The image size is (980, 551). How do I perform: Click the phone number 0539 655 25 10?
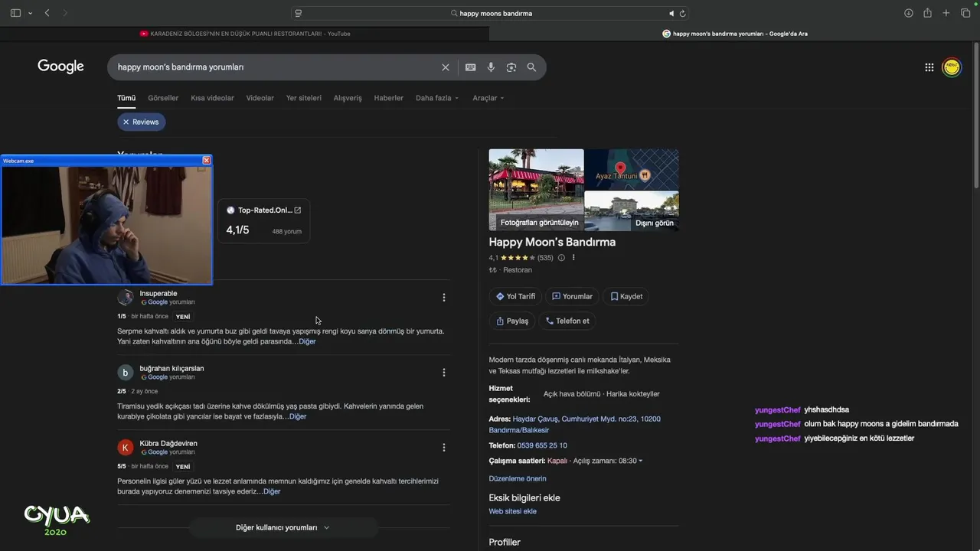[542, 445]
